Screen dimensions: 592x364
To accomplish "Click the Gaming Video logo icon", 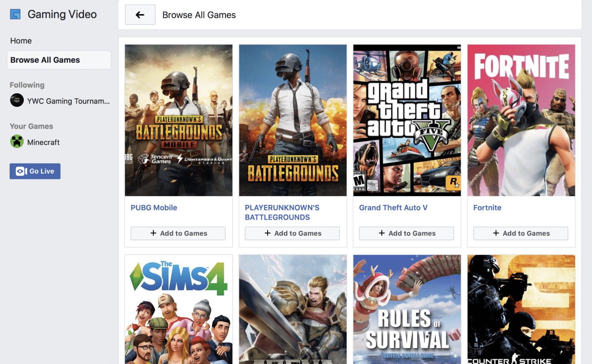I will (x=15, y=14).
